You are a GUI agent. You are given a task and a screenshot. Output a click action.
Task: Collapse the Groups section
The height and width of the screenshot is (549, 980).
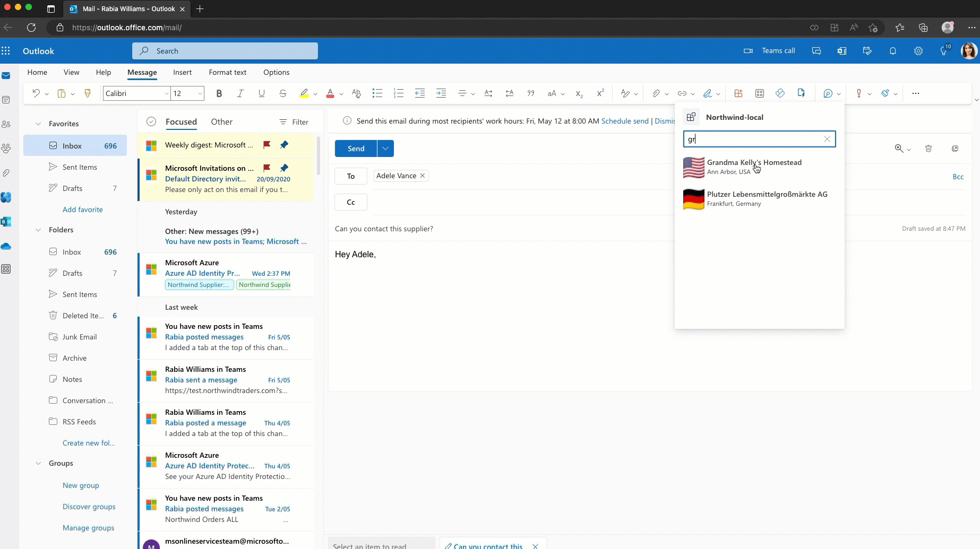pos(38,463)
